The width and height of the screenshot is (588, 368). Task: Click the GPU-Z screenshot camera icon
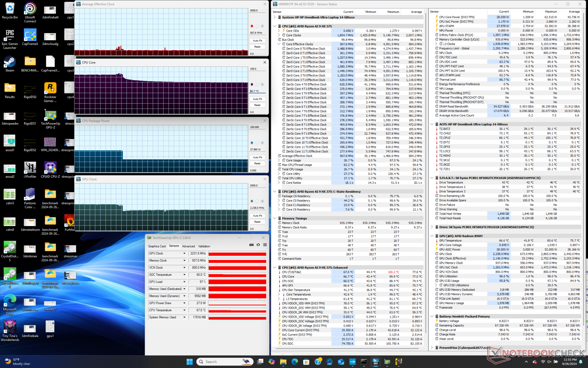251,245
